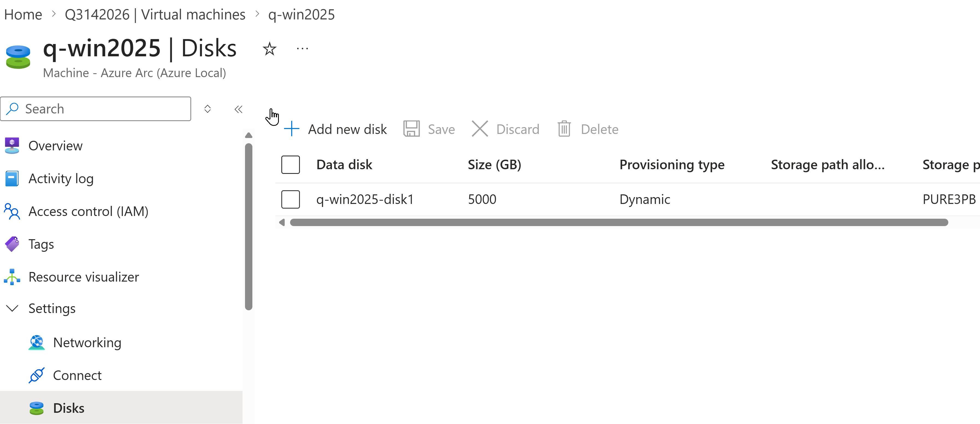Image resolution: width=980 pixels, height=424 pixels.
Task: Click the ellipsis menu next to star
Action: point(302,48)
